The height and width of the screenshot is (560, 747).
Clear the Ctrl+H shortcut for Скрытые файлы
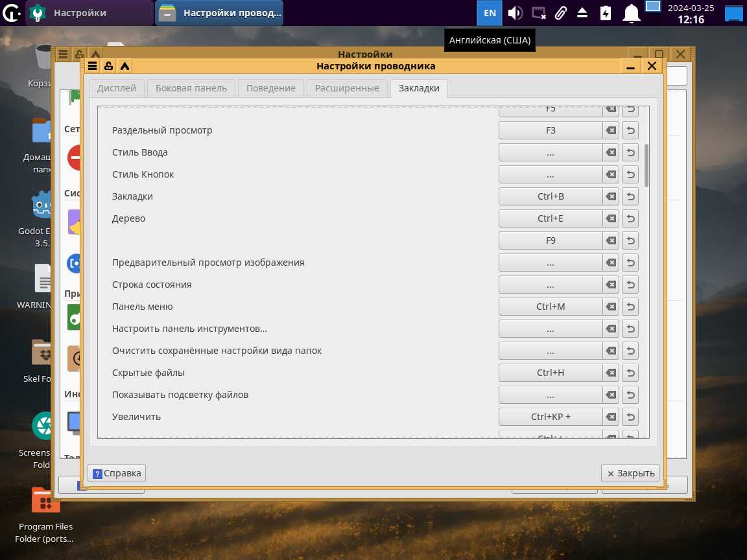[x=611, y=373]
